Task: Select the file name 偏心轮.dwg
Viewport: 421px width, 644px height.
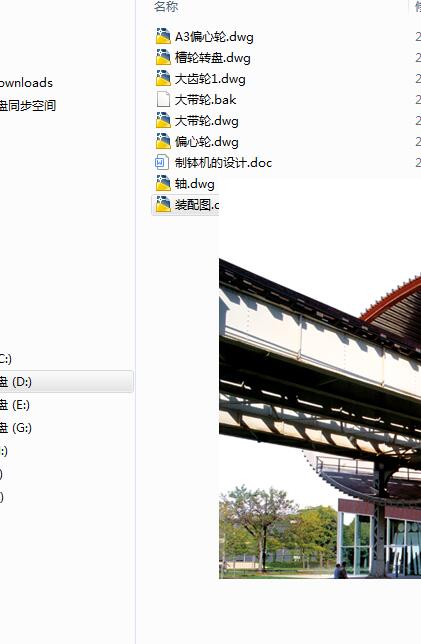Action: coord(207,142)
